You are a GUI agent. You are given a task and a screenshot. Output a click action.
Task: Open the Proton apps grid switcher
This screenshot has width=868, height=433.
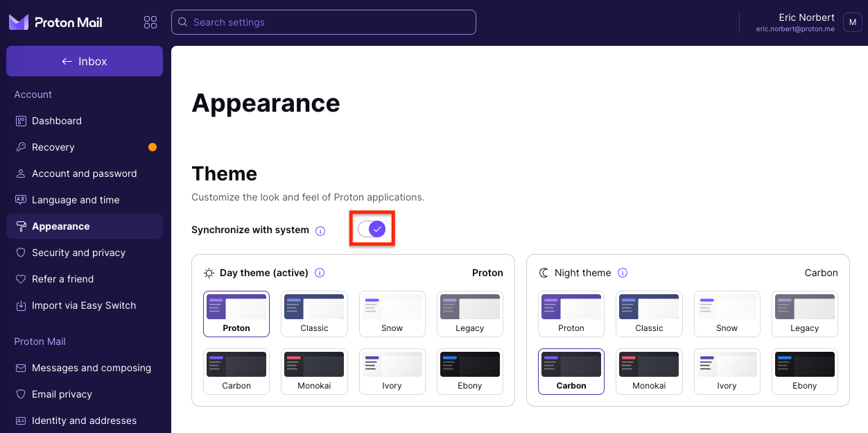pyautogui.click(x=150, y=22)
